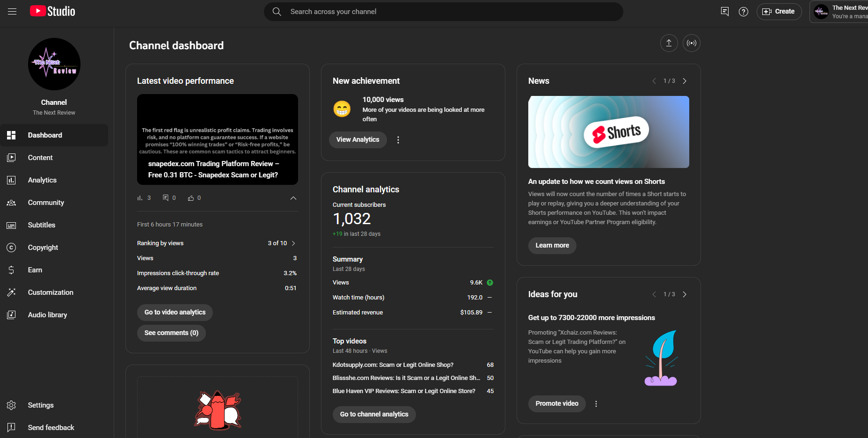Click Learn more in News card
868x438 pixels.
(552, 246)
